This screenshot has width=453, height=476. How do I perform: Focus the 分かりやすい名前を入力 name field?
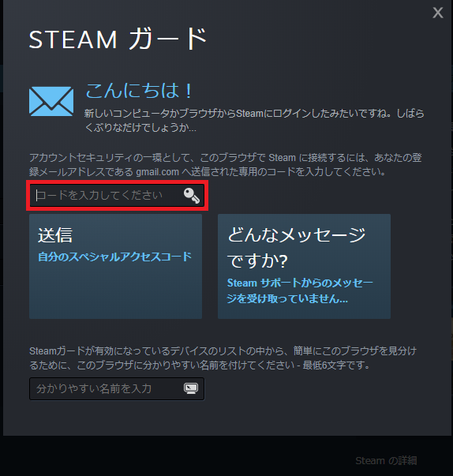click(117, 389)
